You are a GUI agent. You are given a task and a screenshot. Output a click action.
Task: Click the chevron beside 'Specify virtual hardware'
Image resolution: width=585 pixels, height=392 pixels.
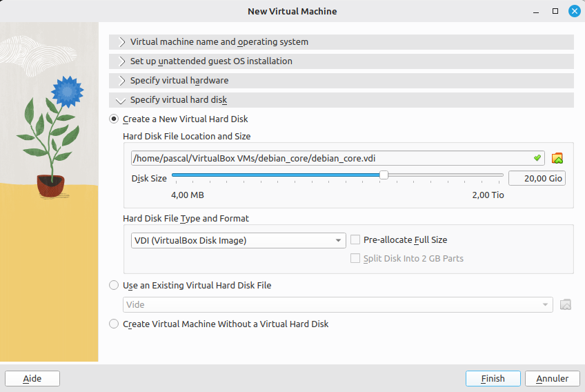click(122, 81)
